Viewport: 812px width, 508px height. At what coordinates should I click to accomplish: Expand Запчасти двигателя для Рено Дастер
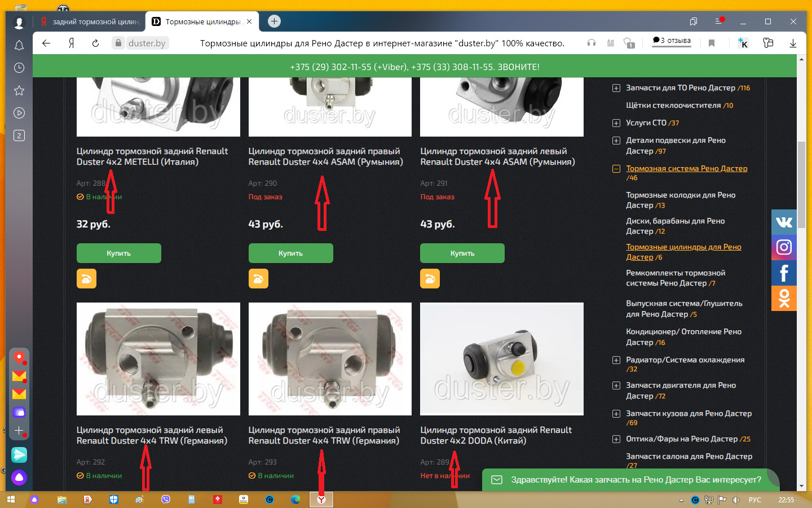click(616, 386)
